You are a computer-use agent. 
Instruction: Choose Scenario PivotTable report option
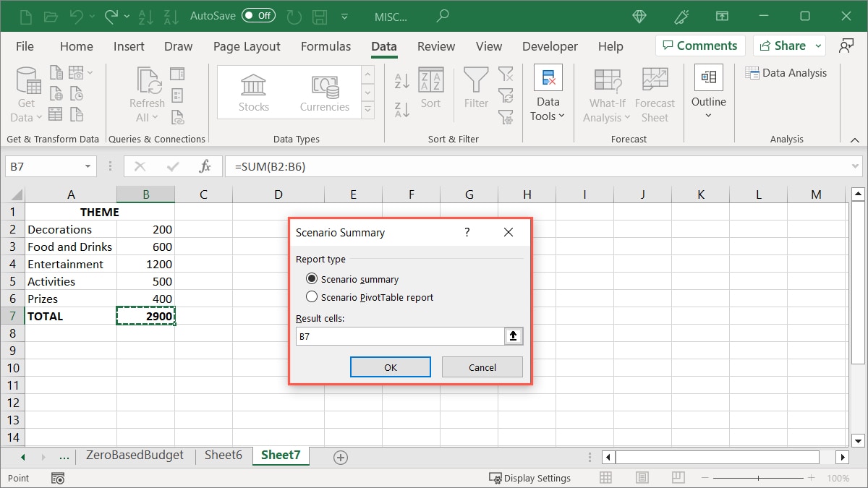pyautogui.click(x=311, y=296)
